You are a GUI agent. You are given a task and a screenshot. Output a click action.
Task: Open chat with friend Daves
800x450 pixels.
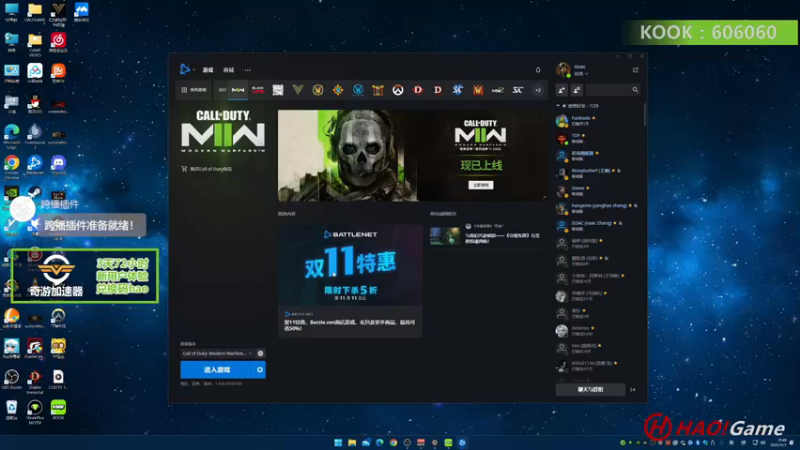point(597,191)
